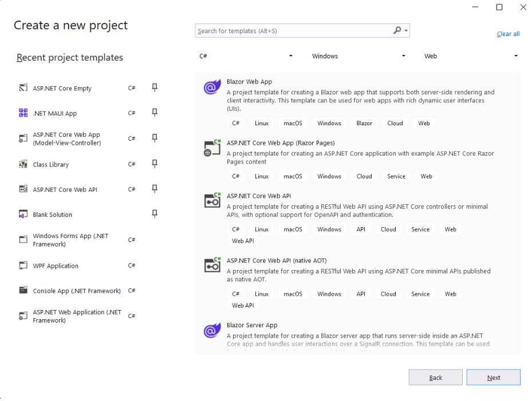Select the Blazor Web App template title
The width and height of the screenshot is (532, 401).
pyautogui.click(x=249, y=82)
